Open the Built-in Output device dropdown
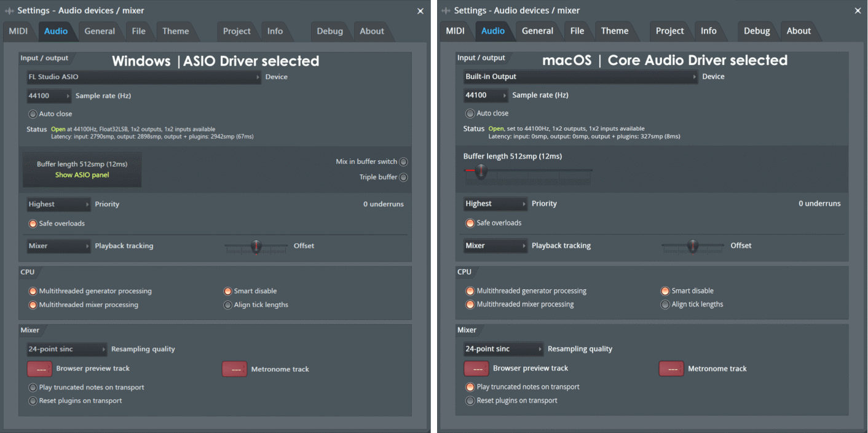Screen dimensions: 868x433 coord(580,77)
